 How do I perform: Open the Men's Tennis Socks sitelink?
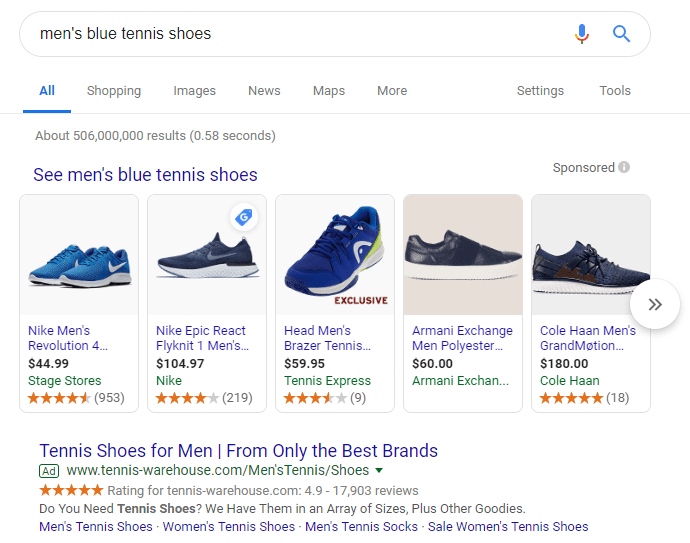[x=361, y=527]
